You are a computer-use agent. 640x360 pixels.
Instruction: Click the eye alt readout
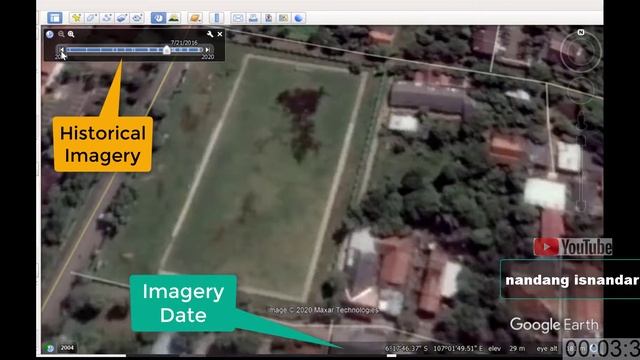click(547, 349)
